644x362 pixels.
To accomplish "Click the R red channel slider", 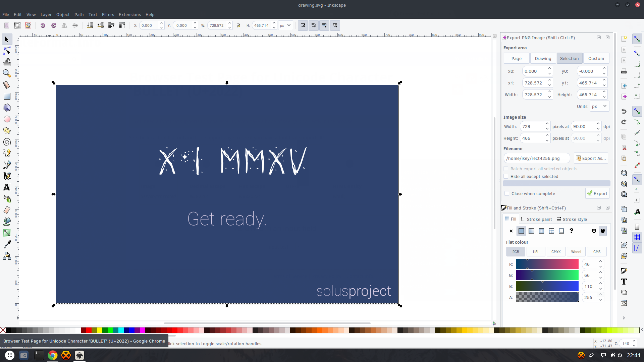I will pyautogui.click(x=547, y=264).
